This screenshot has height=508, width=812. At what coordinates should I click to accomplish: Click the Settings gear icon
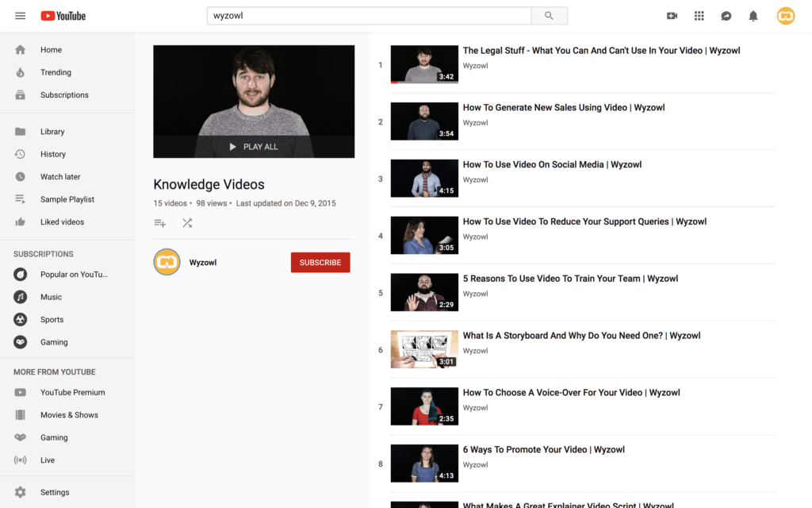pos(20,492)
